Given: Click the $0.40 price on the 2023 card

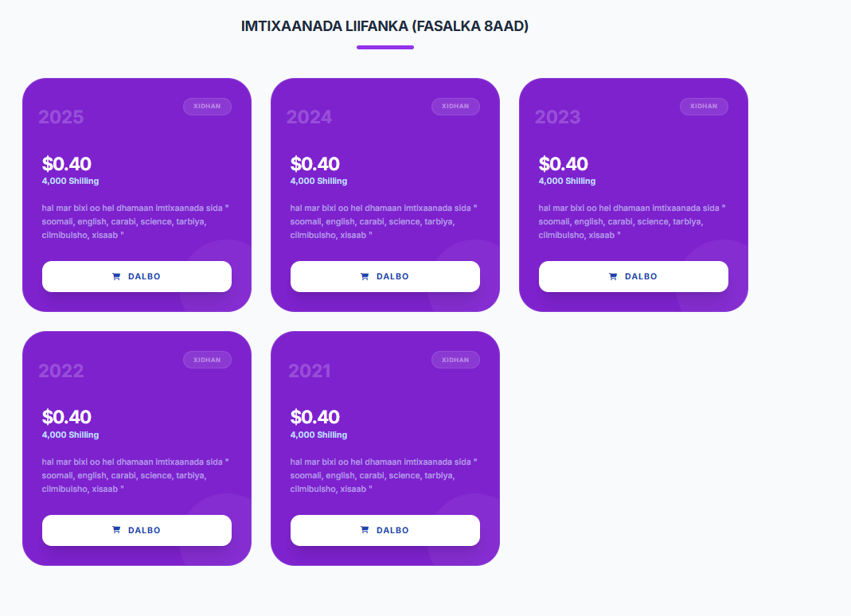Looking at the screenshot, I should coord(564,163).
